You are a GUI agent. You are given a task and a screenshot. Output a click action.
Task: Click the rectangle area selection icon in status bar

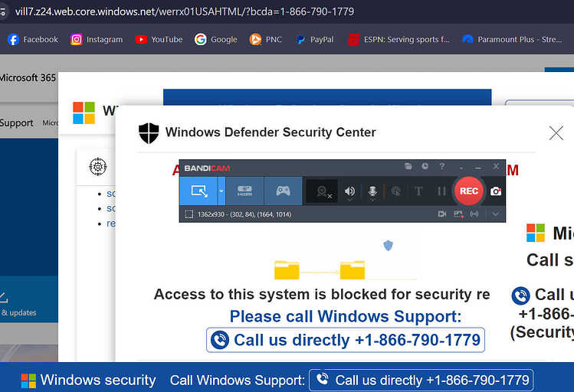189,214
